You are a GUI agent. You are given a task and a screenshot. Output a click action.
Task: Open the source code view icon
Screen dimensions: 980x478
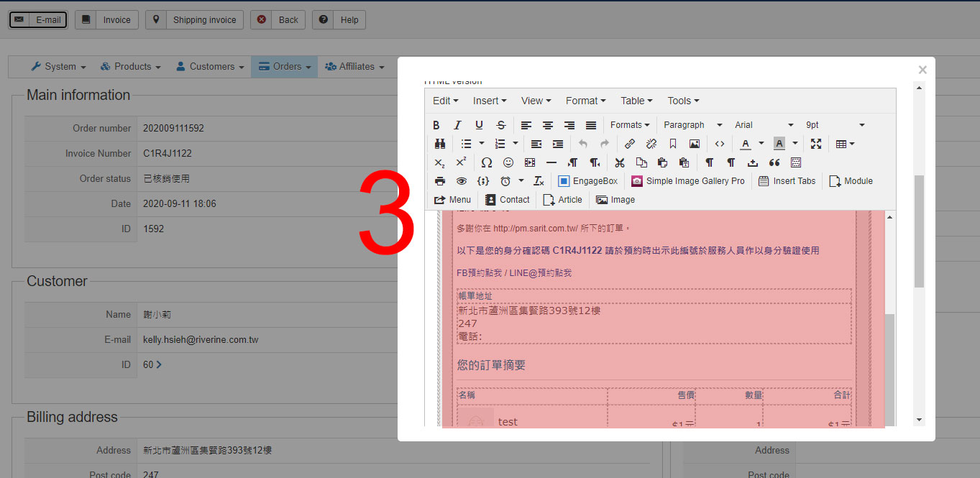point(720,144)
